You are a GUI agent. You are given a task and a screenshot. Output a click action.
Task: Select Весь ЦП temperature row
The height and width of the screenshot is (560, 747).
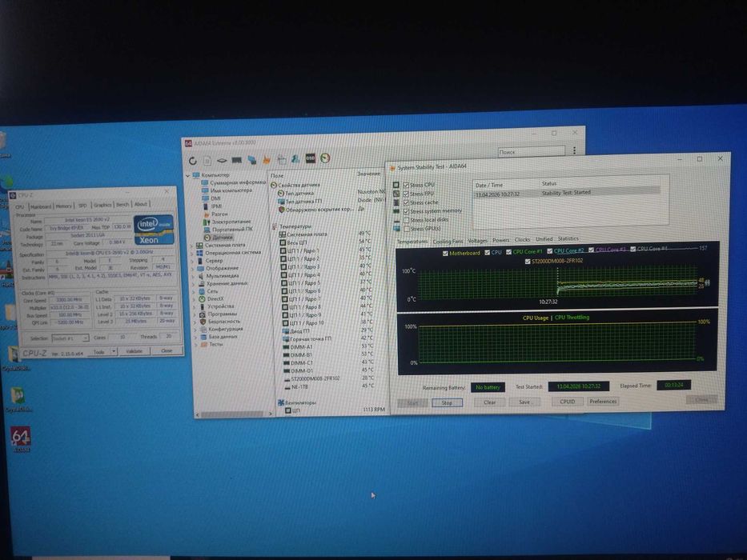pos(327,242)
